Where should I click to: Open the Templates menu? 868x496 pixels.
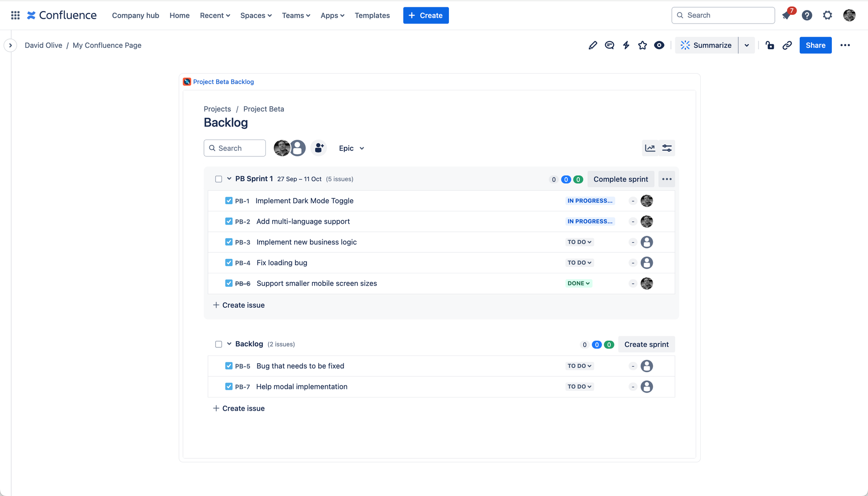point(372,15)
